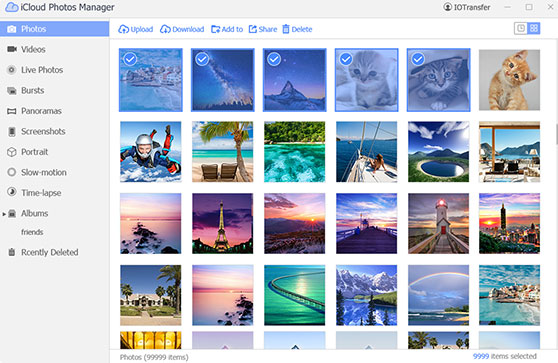This screenshot has height=363, width=558.
Task: Open the Add to folder icon
Action: 215,29
